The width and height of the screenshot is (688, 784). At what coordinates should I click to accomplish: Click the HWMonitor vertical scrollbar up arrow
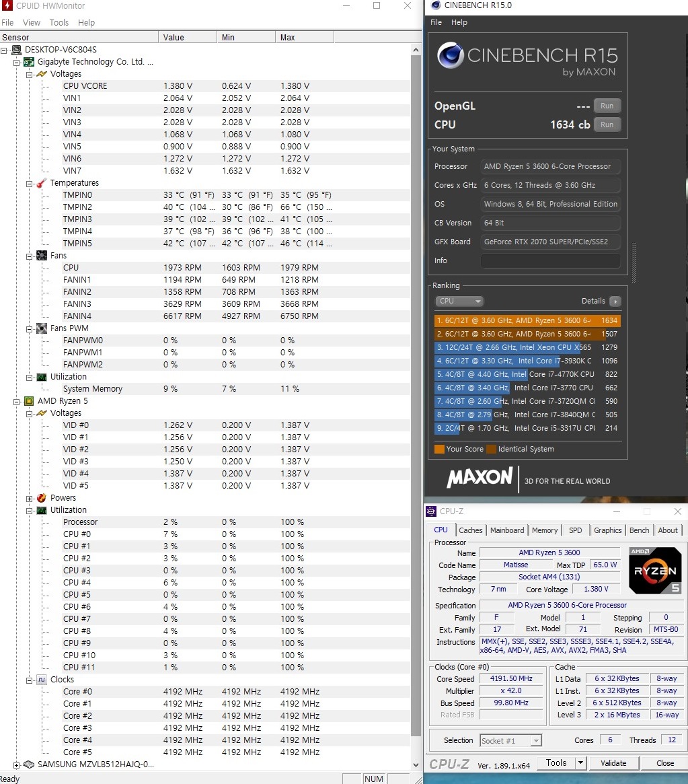point(416,50)
